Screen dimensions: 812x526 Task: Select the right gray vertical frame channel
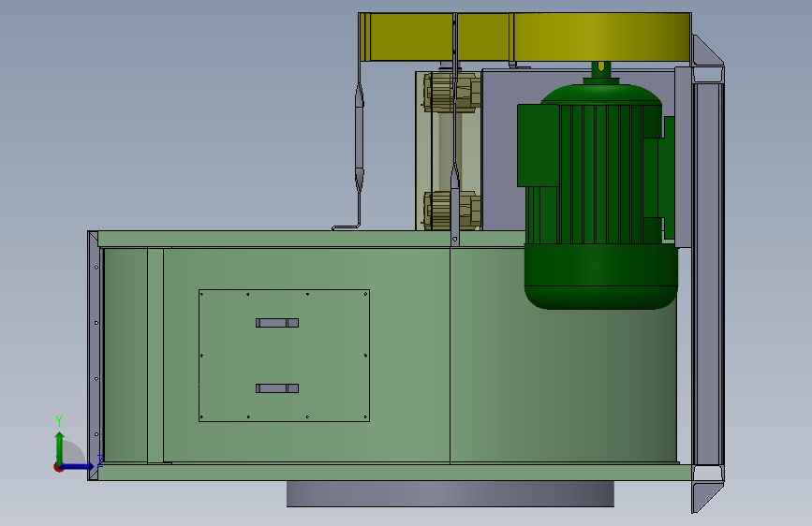pyautogui.click(x=707, y=273)
